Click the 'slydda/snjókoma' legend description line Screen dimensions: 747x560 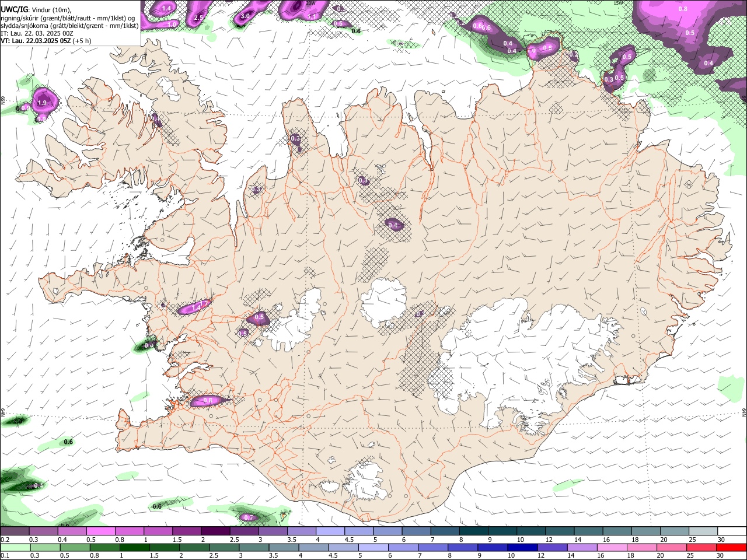pyautogui.click(x=69, y=26)
